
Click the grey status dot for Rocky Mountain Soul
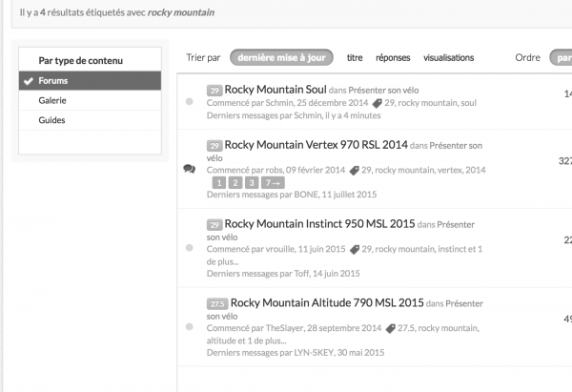[x=190, y=101]
